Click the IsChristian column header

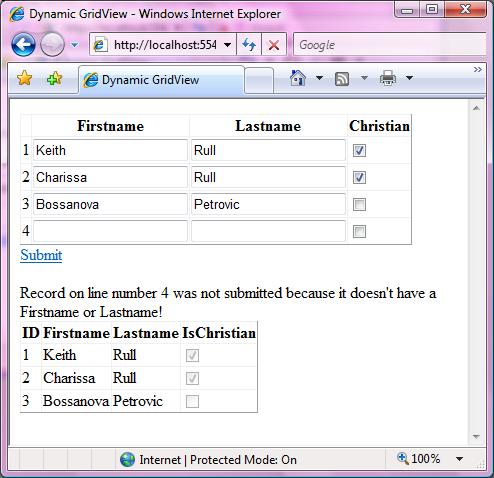pos(219,333)
